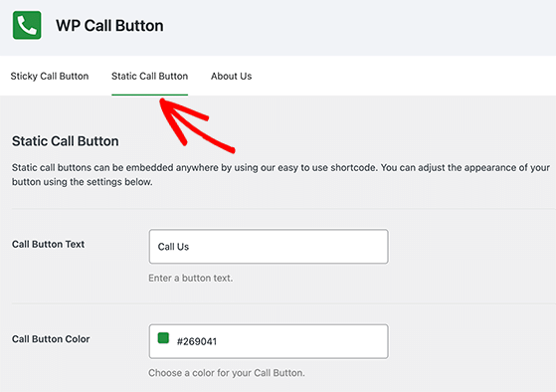Select the Static Call Button tab
556x392 pixels.
pos(149,76)
